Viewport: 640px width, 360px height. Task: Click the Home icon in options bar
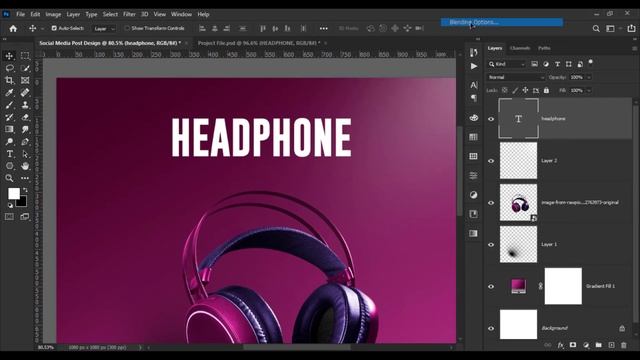pyautogui.click(x=13, y=29)
